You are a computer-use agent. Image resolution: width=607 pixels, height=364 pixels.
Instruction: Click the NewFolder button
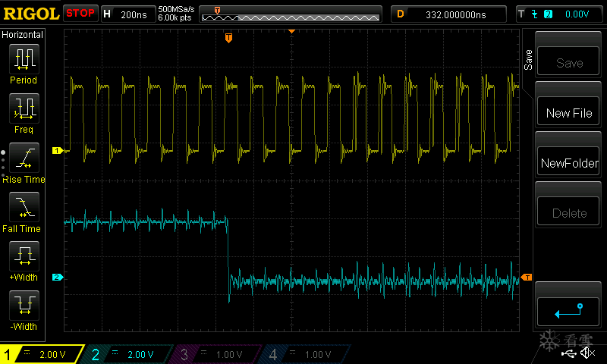coord(568,162)
